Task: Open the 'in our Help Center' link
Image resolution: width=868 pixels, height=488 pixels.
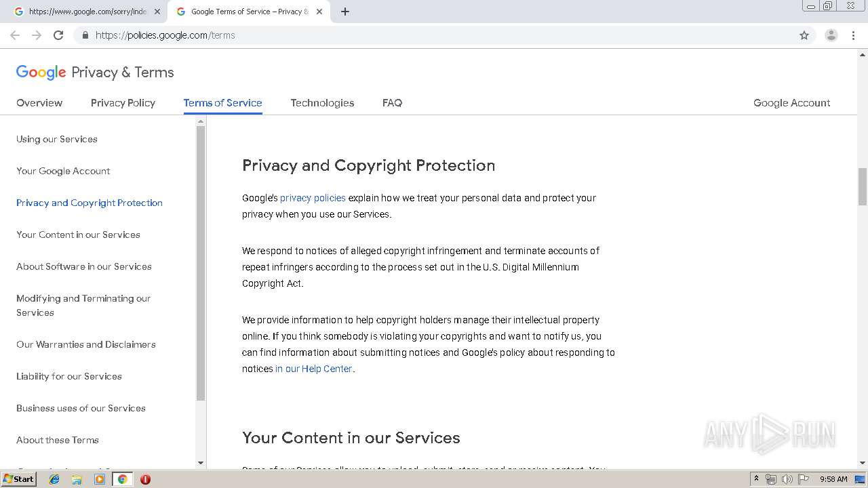Action: point(313,369)
